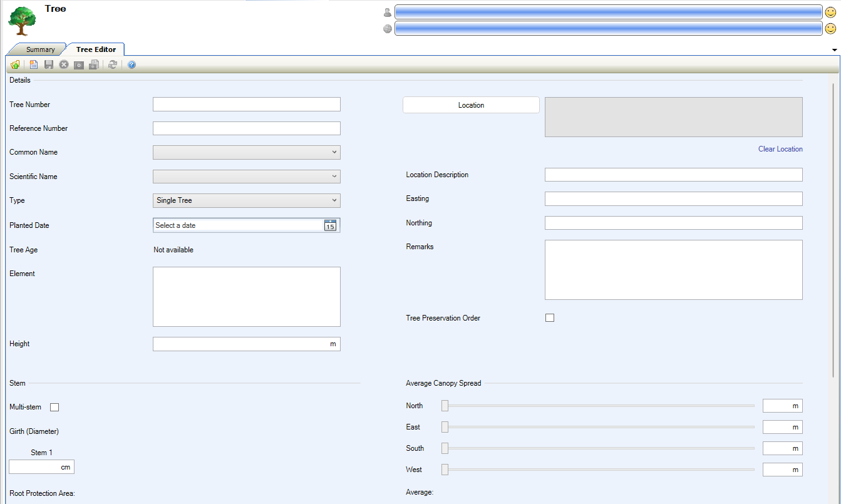This screenshot has width=841, height=504.
Task: Select the Tree Editor tab
Action: [96, 49]
